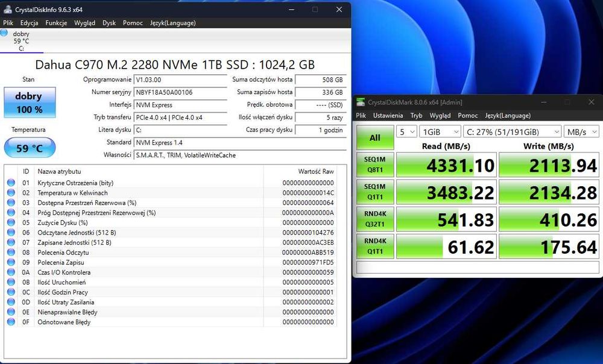Image resolution: width=603 pixels, height=364 pixels.
Task: Click the Oprogramowanie field showing V1.03.00
Action: tap(180, 80)
